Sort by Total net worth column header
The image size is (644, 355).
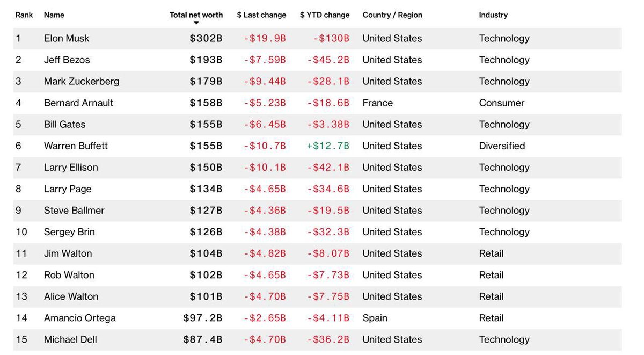196,15
